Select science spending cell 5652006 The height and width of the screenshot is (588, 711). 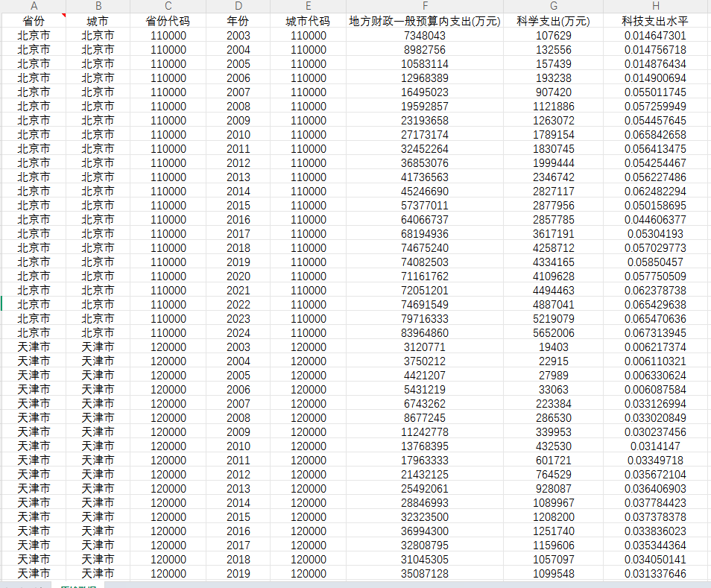[554, 333]
